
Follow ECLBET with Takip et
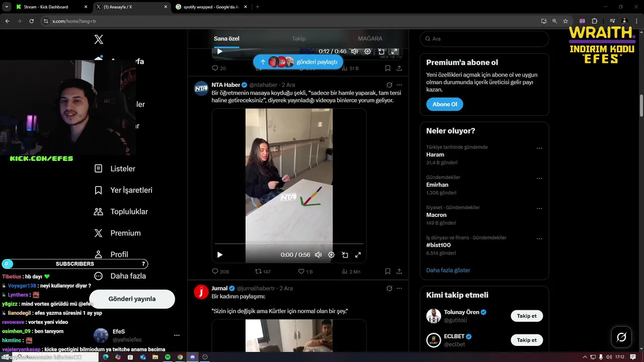pyautogui.click(x=527, y=340)
